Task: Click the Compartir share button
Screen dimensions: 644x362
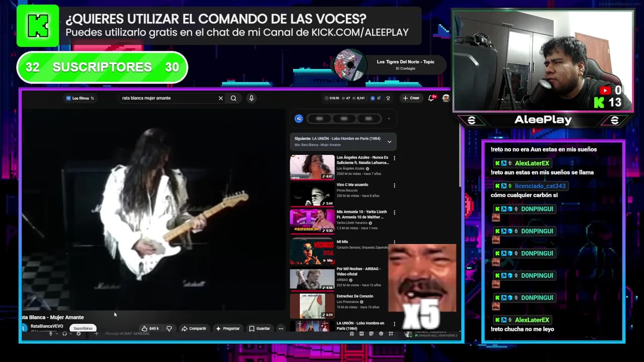Action: point(194,328)
